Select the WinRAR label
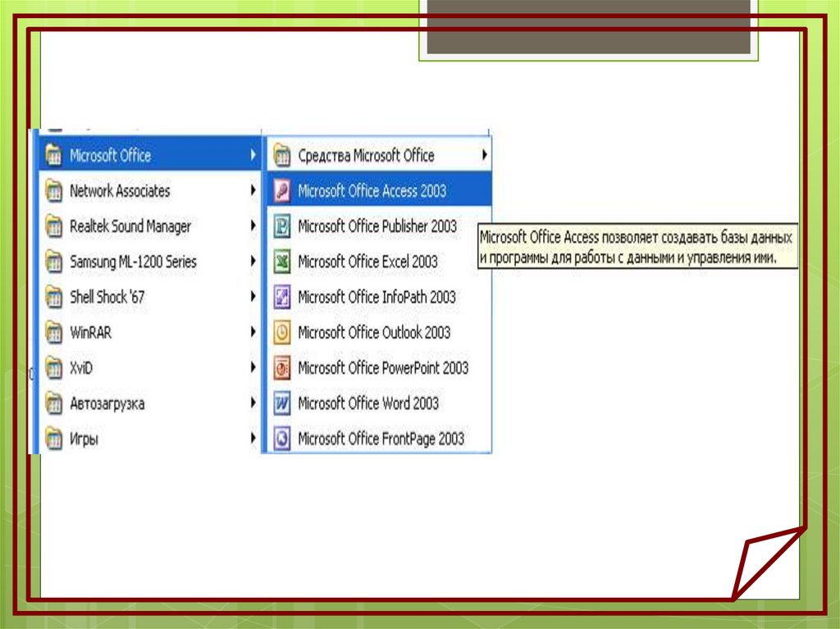 90,333
